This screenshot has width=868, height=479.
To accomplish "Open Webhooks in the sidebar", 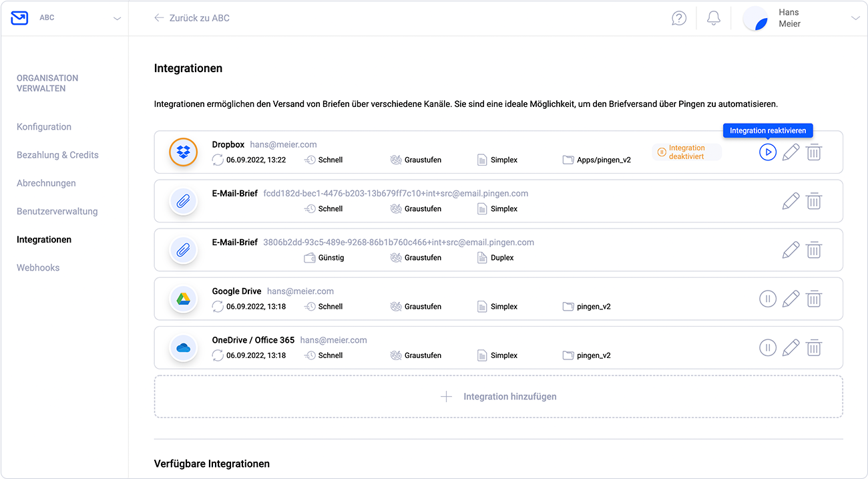I will pyautogui.click(x=38, y=267).
